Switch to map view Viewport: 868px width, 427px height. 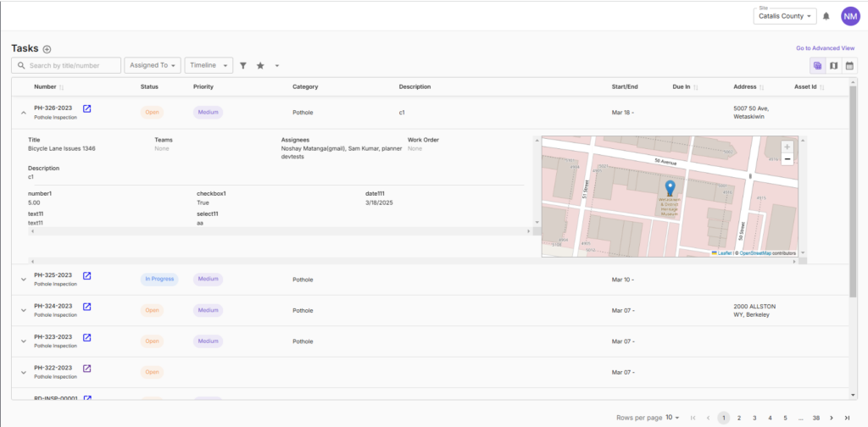tap(833, 66)
